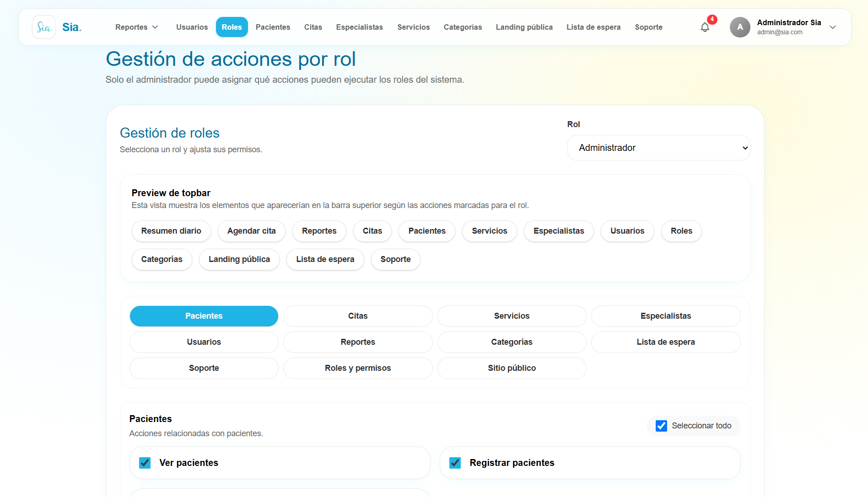Click the Agendar cita preview chip
The width and height of the screenshot is (868, 497).
pos(252,231)
